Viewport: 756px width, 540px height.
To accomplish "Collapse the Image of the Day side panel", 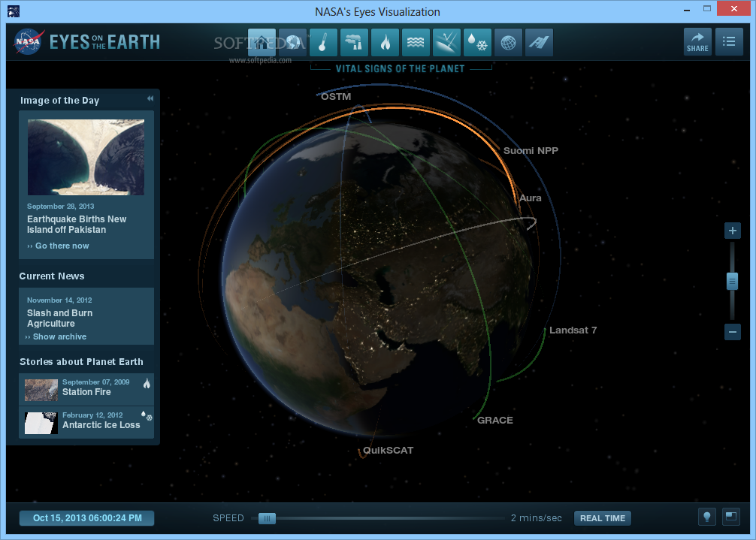I will tap(150, 98).
